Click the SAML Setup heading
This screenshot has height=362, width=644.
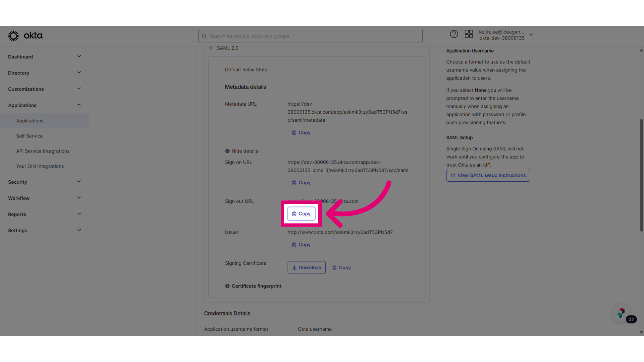pyautogui.click(x=459, y=138)
